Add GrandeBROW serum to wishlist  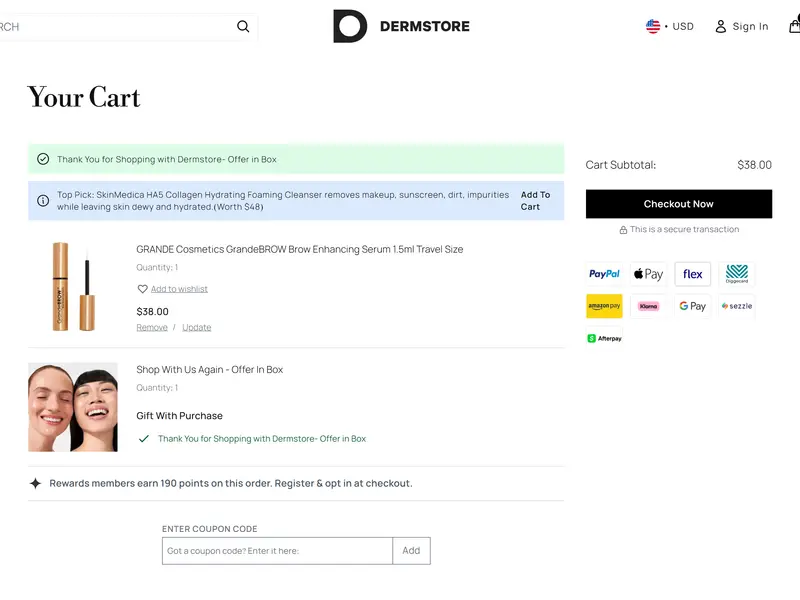pos(179,289)
